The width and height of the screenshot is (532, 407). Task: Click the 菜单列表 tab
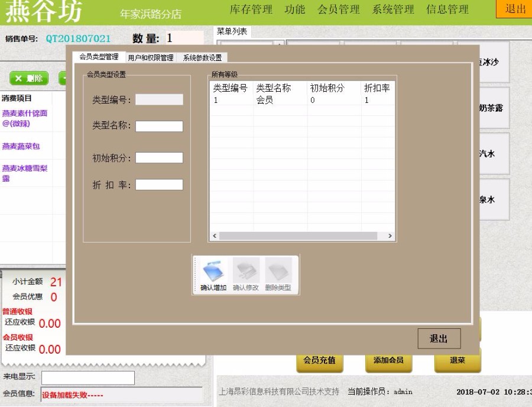tap(232, 31)
